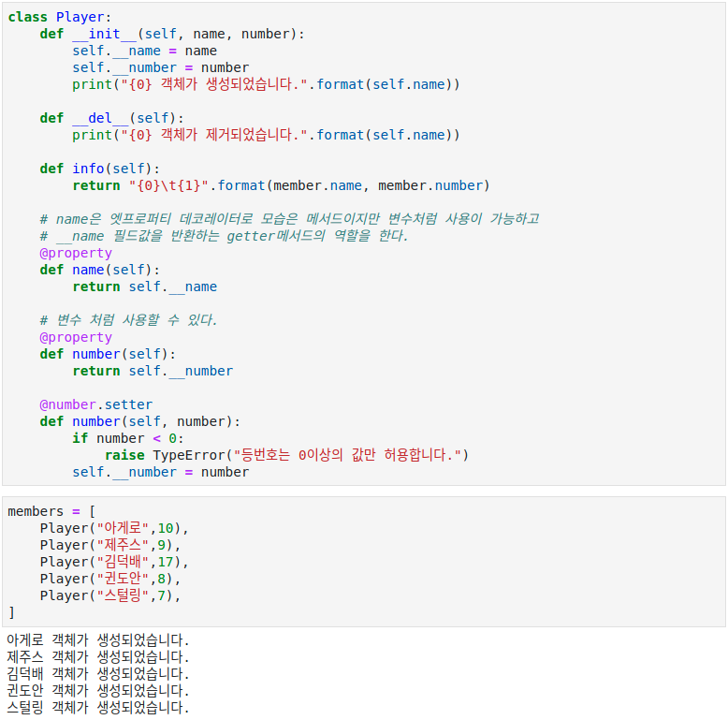Image resolution: width=728 pixels, height=720 pixels.
Task: Click the 'self.__number = number' line in __init__
Action: (x=161, y=67)
